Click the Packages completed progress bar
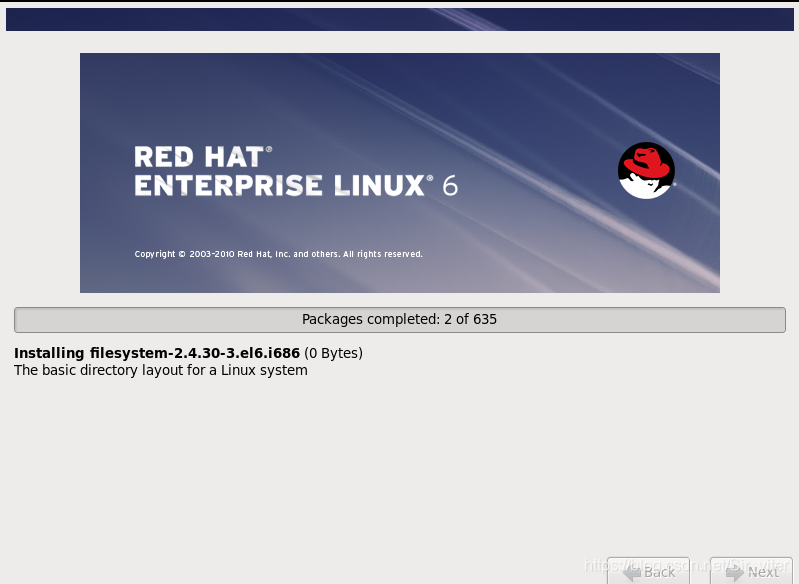 (400, 320)
